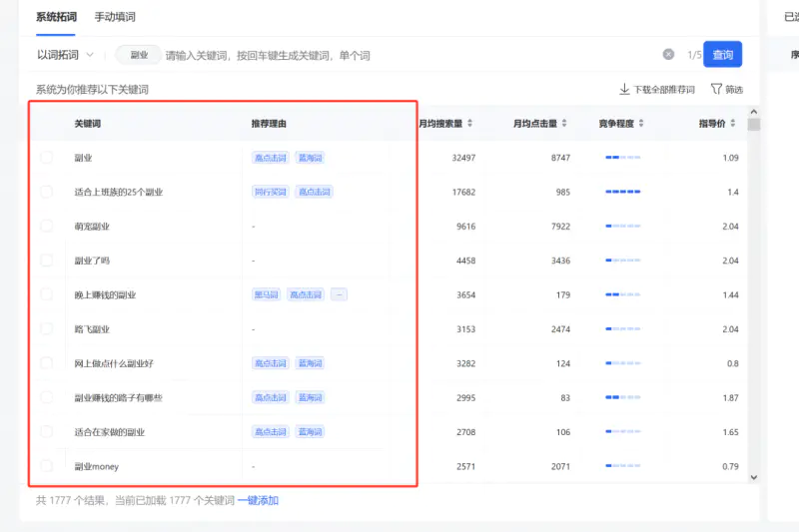
Task: Sort by 月均点击量 using its sort arrows
Action: coord(565,124)
